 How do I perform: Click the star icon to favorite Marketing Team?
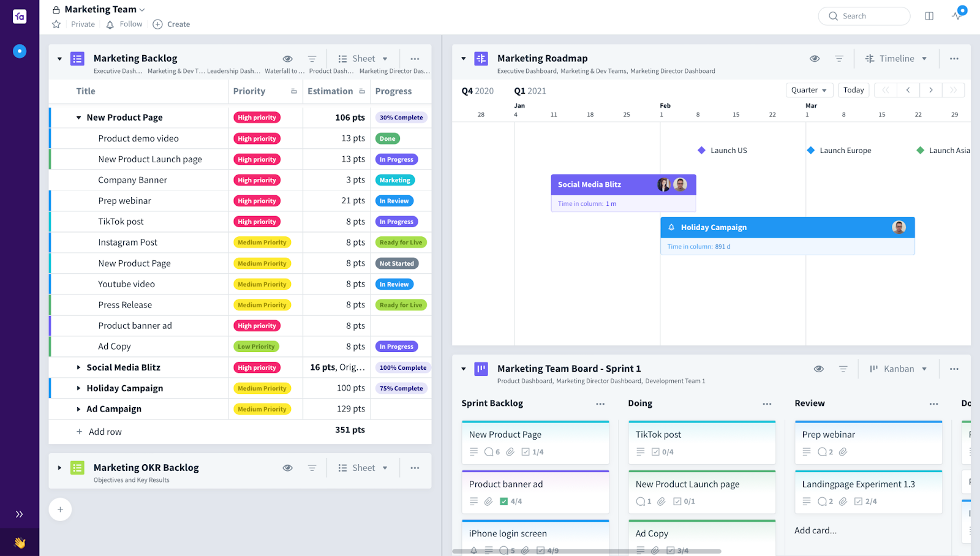56,24
